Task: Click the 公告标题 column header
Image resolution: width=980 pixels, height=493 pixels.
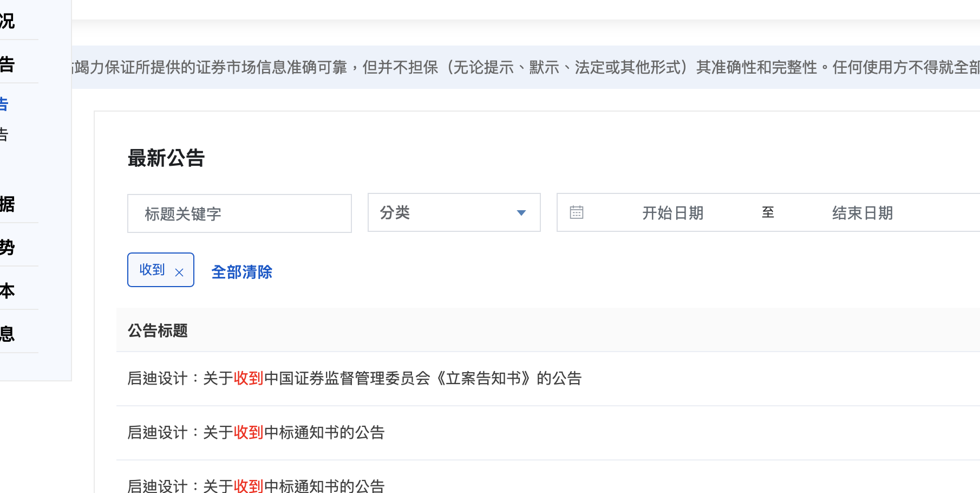Action: (x=158, y=330)
